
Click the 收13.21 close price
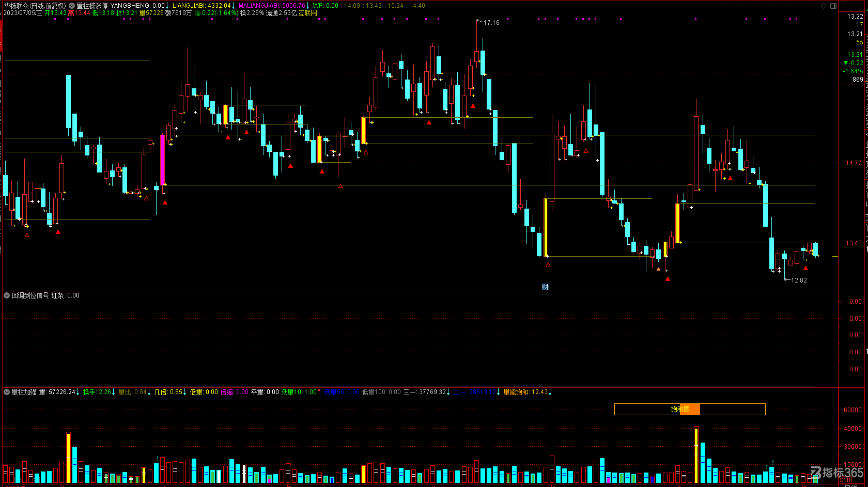pos(127,13)
